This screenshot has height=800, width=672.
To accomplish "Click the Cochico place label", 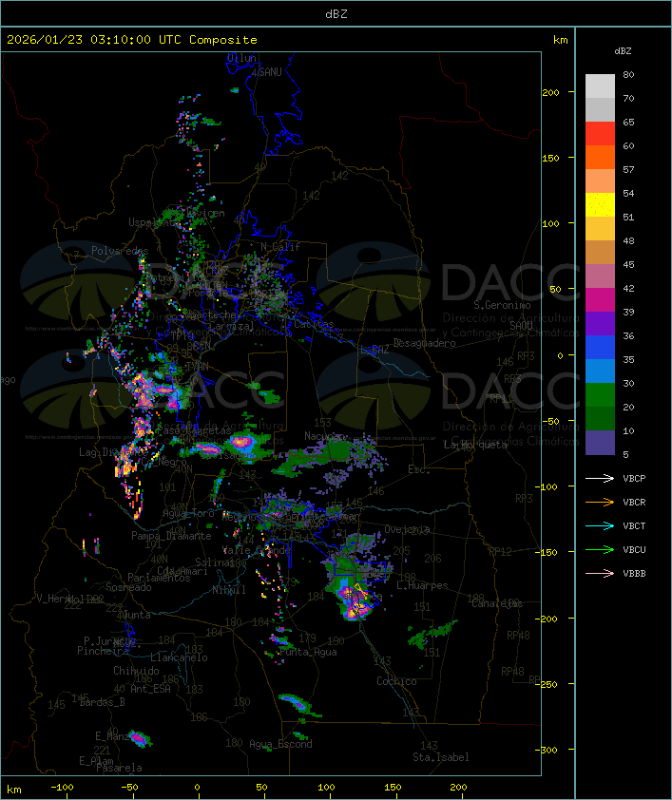I will click(x=396, y=681).
